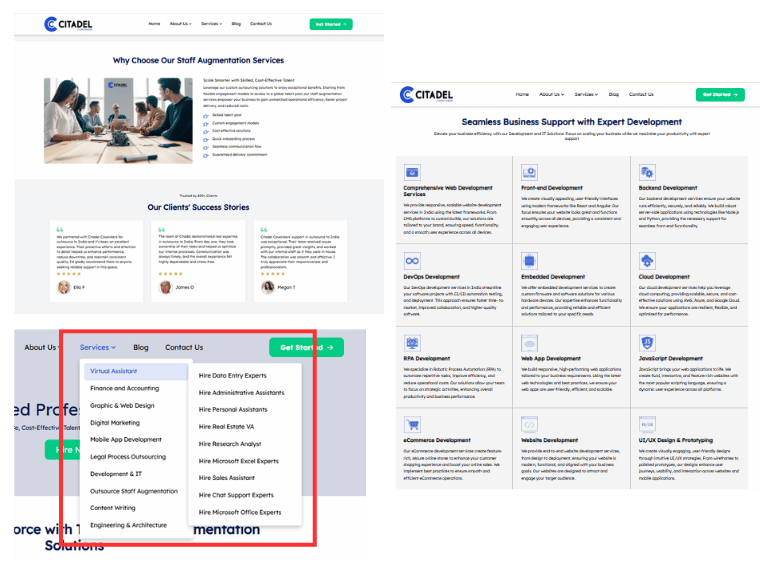Select Finance and Accounting menu item
Viewport: 768px width, 568px height.
pos(124,388)
